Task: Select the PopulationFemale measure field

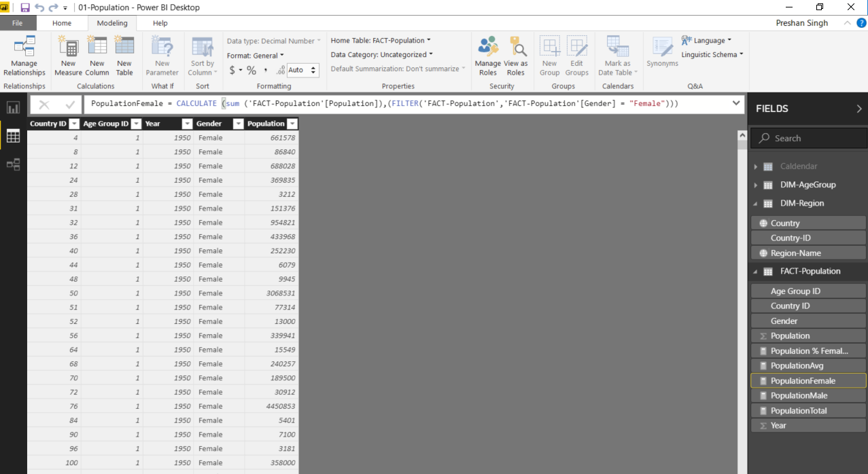Action: point(808,380)
